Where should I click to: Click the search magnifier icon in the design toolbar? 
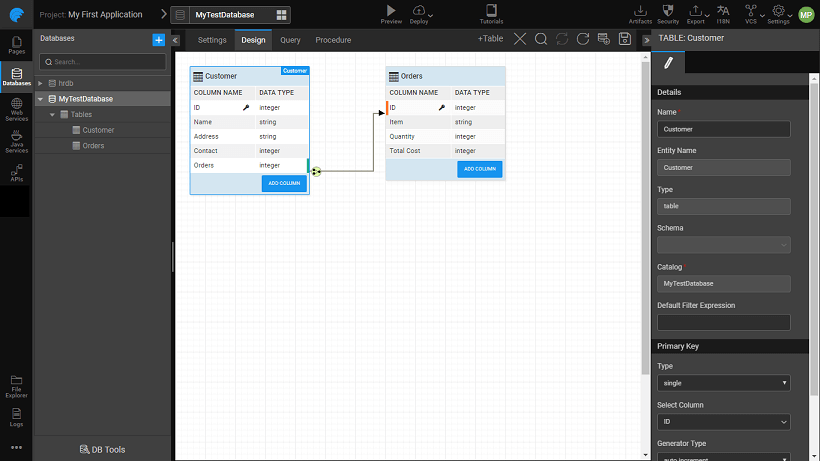541,39
